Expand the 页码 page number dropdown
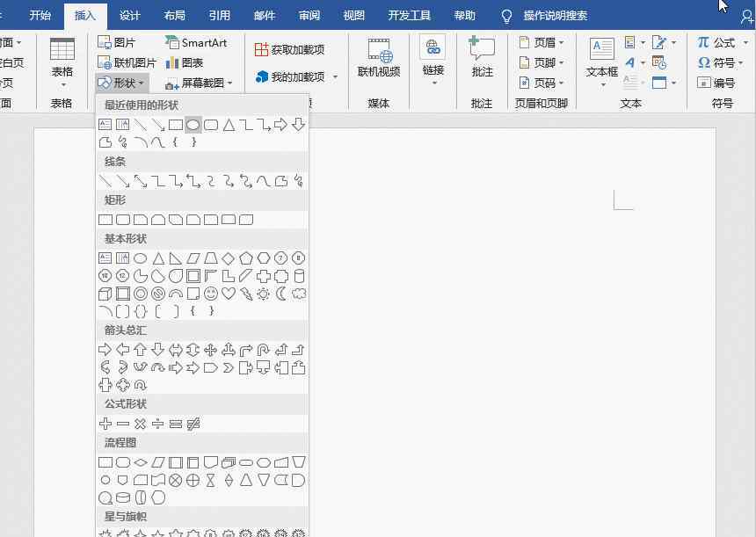This screenshot has height=537, width=756. [542, 83]
